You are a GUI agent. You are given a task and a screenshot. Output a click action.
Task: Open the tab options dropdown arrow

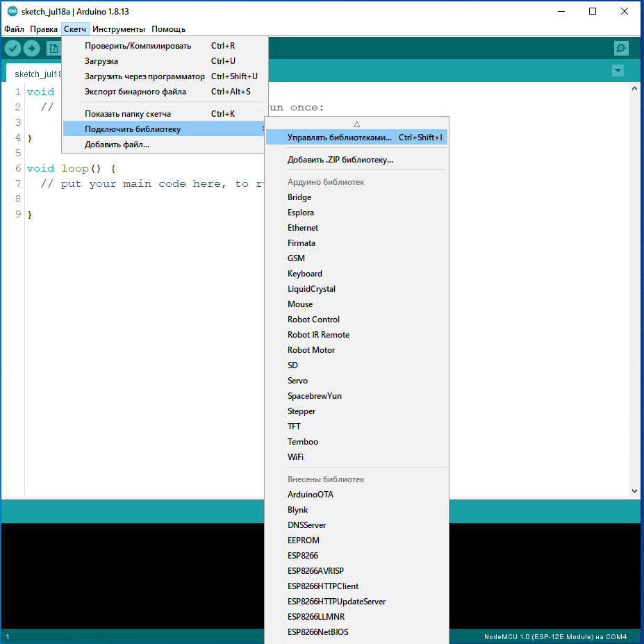[618, 71]
